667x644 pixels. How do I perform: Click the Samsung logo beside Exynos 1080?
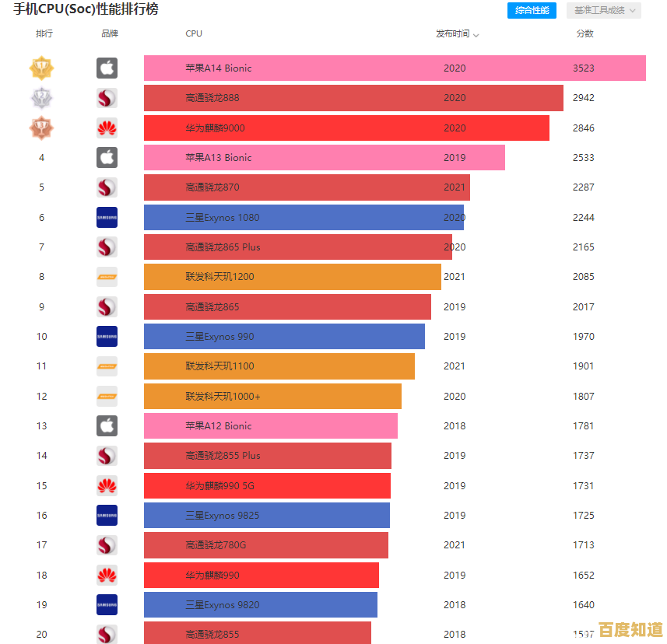pyautogui.click(x=107, y=218)
